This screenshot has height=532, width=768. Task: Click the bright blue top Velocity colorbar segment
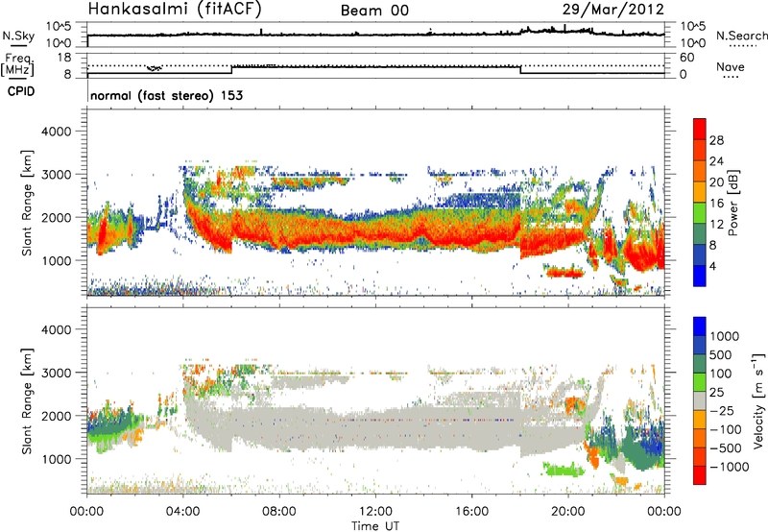click(700, 326)
